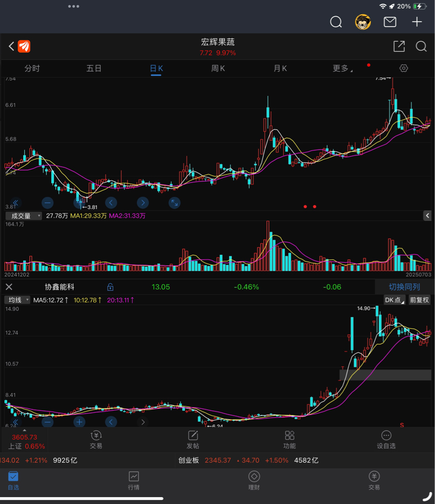
Task: Select the 月K monthly chart tab
Action: [x=280, y=68]
